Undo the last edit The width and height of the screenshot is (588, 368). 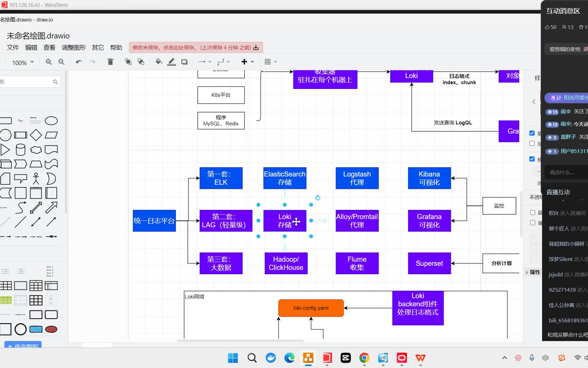(79, 62)
